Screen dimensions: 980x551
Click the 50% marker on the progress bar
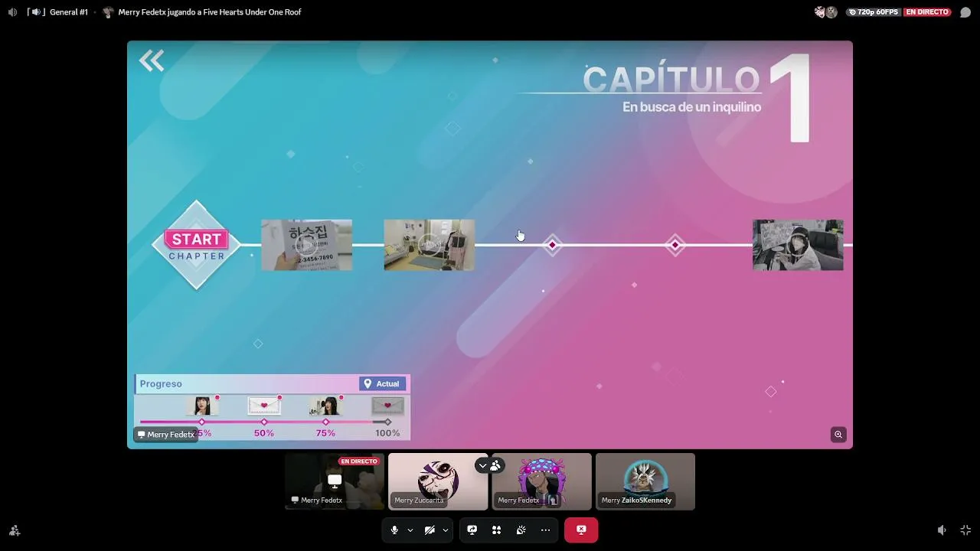[264, 422]
